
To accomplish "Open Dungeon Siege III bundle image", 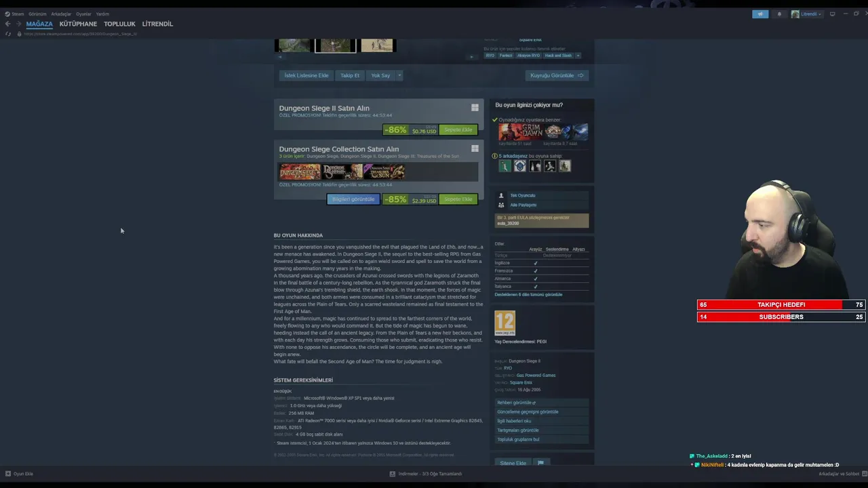I will [x=342, y=171].
